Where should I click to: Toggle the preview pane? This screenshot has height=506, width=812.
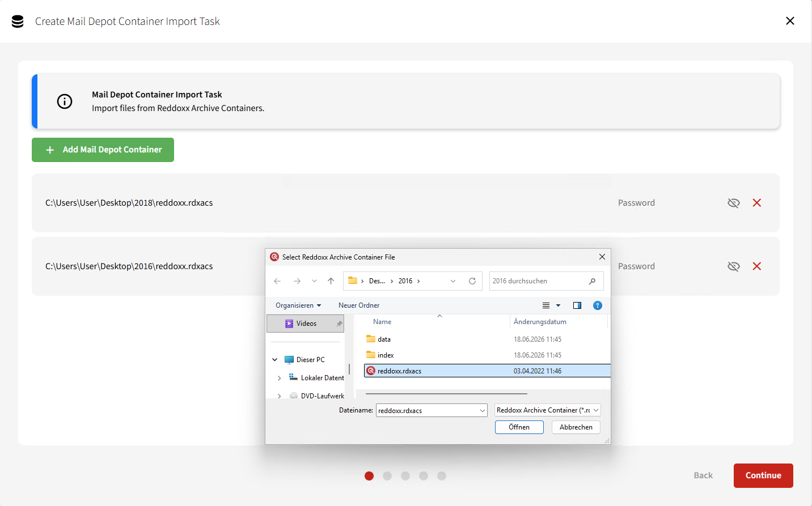click(577, 305)
